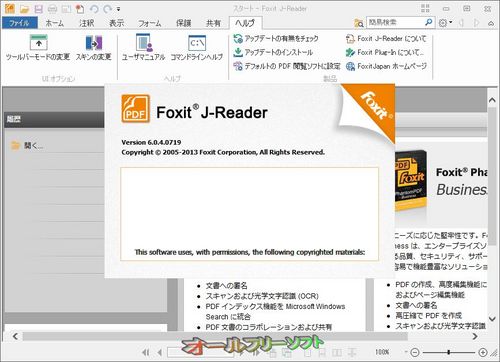
Task: Click the zoom in plus button
Action: point(483,352)
